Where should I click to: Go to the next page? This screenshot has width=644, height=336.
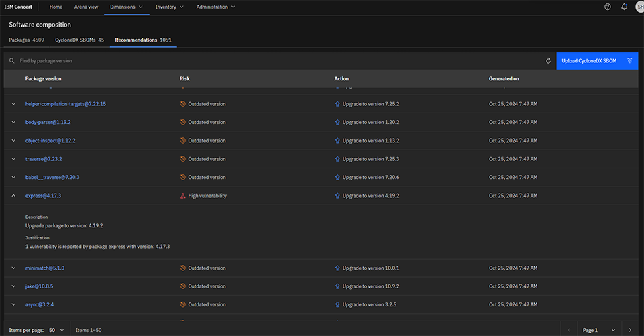[630, 330]
